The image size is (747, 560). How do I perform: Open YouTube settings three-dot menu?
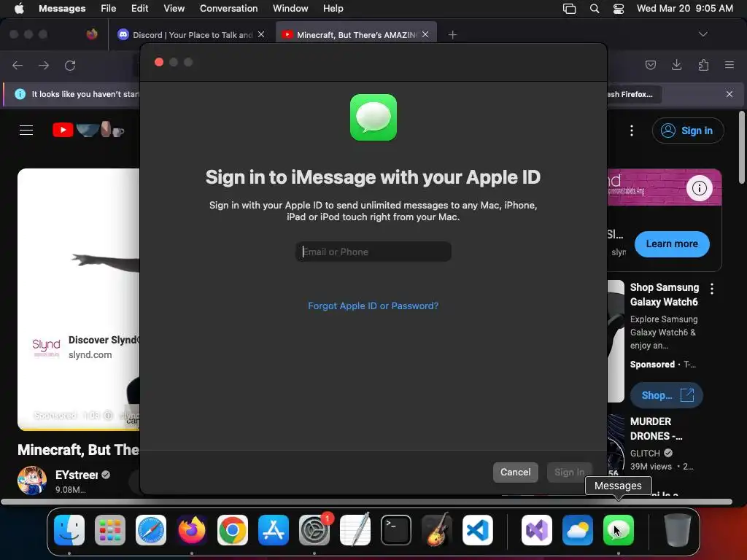(632, 131)
